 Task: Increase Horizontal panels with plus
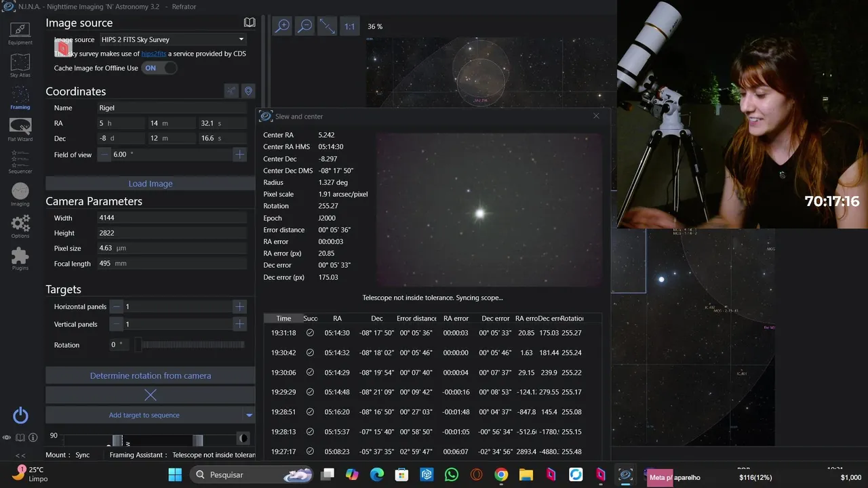239,307
